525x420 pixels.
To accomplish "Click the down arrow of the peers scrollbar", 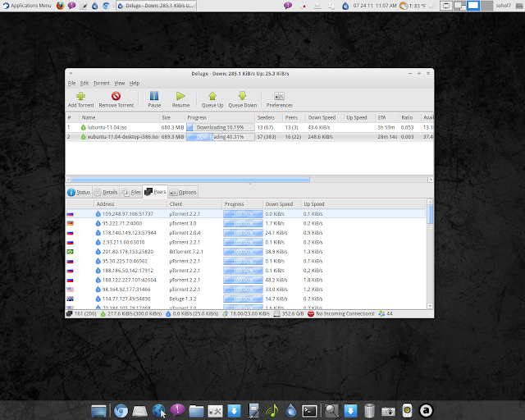I will click(x=430, y=306).
